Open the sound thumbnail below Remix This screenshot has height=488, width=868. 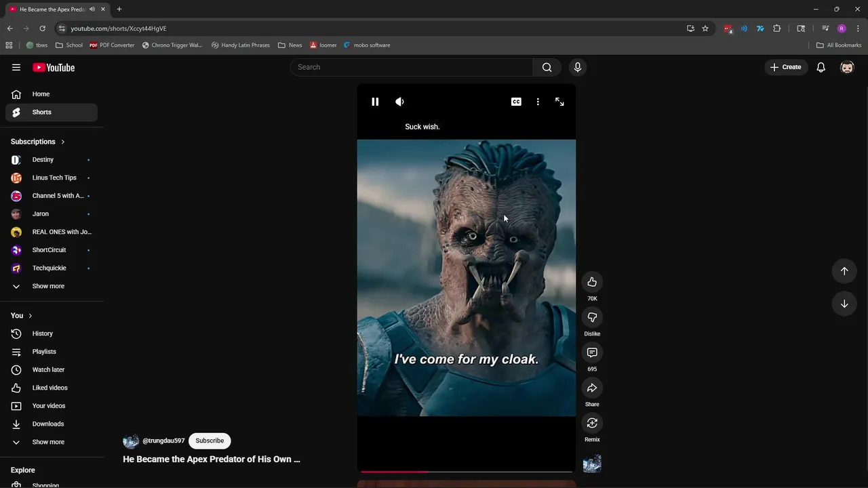pos(592,464)
